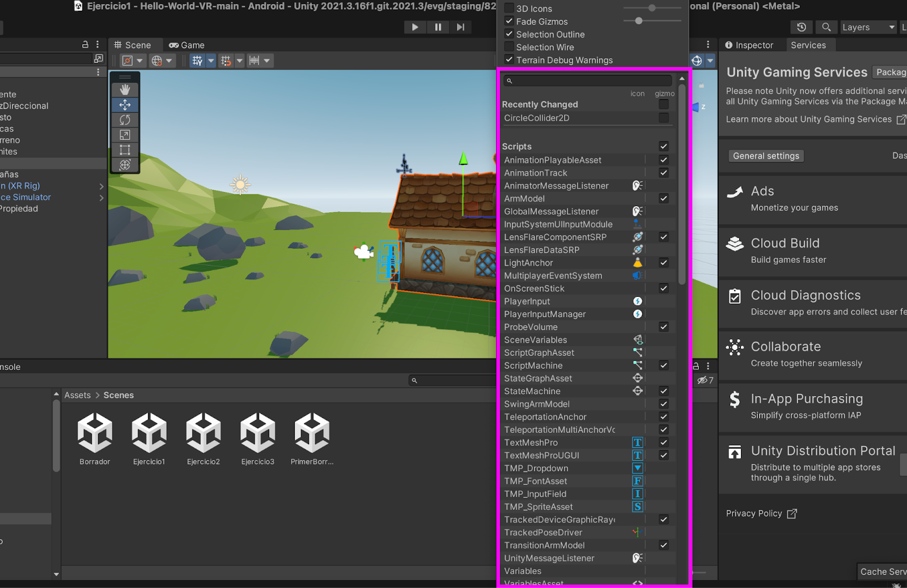Select the Hand view tool
The image size is (907, 588).
click(x=125, y=90)
